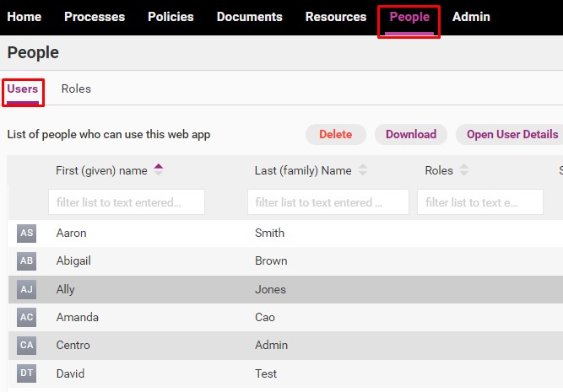The width and height of the screenshot is (563, 392).
Task: Go to the Processes section
Action: point(95,17)
